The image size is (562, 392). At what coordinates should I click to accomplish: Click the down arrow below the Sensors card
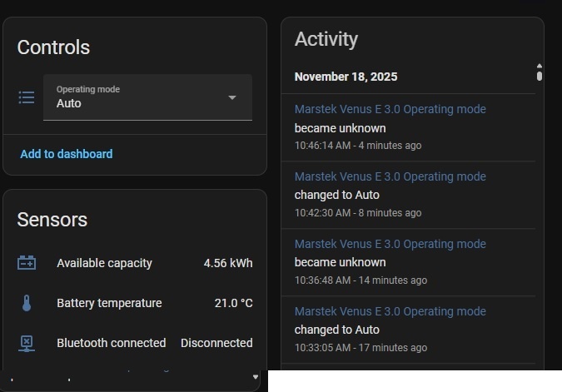tap(256, 377)
